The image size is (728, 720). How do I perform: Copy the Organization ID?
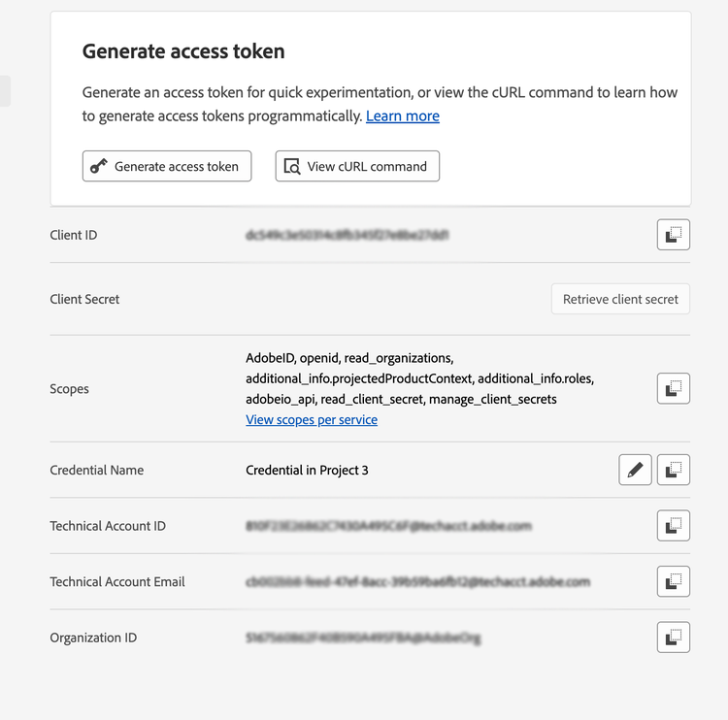[673, 638]
